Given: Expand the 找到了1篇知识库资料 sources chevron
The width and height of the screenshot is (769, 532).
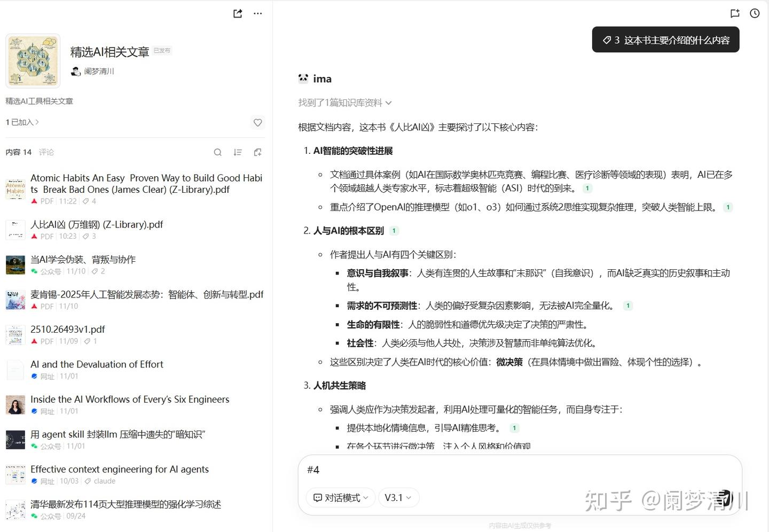Looking at the screenshot, I should pos(388,103).
